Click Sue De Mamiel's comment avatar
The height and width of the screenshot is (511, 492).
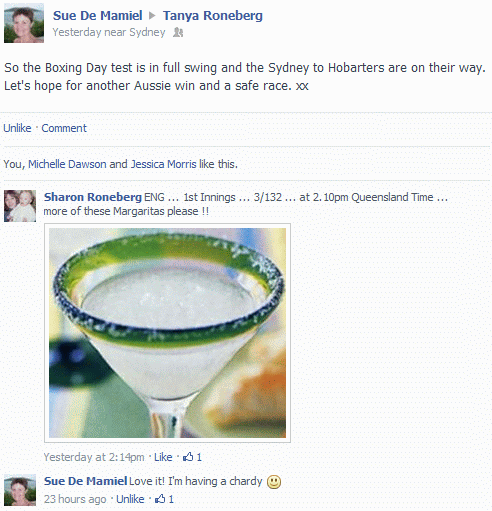click(x=20, y=490)
